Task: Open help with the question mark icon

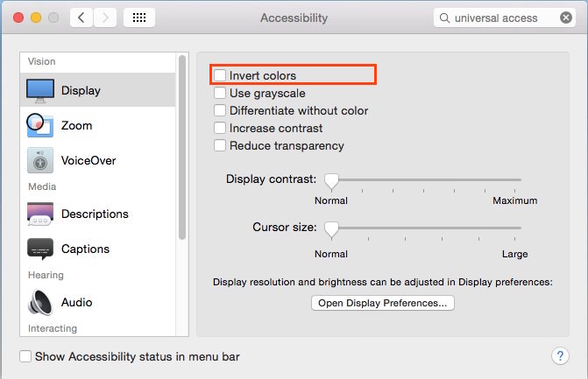Action: (x=560, y=355)
